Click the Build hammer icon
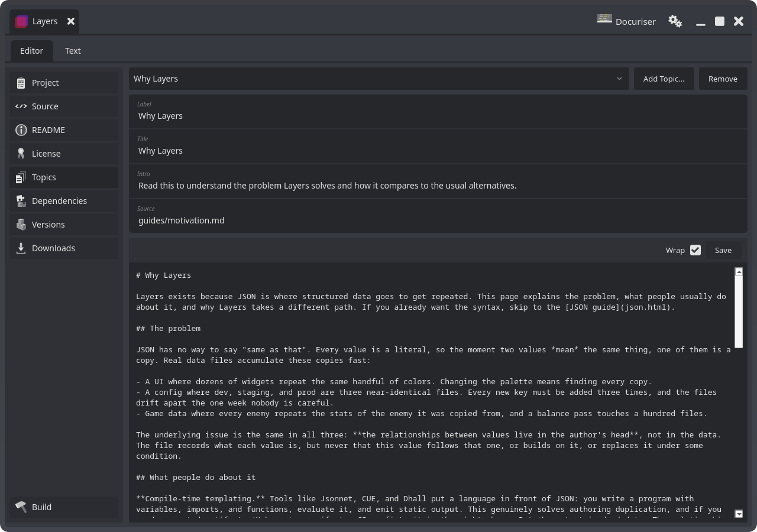 click(21, 507)
